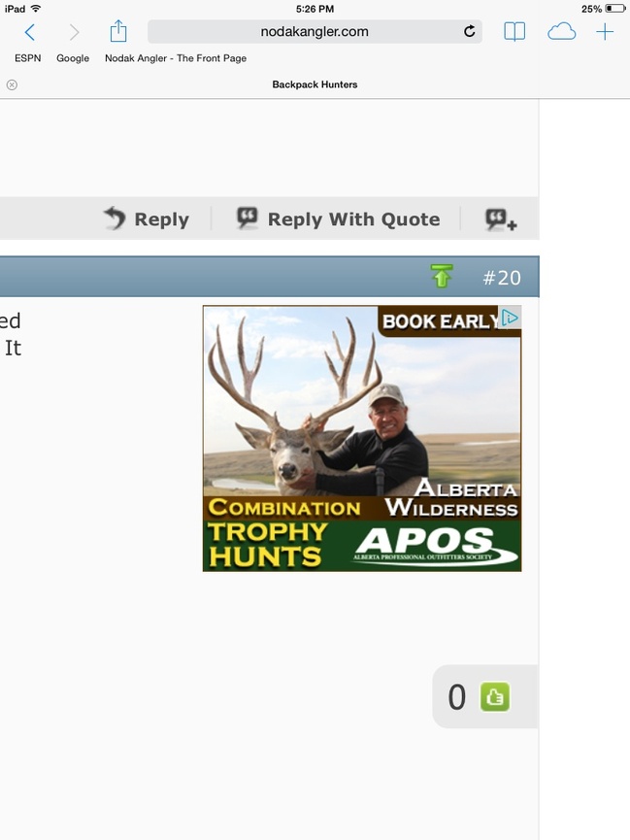630x840 pixels.
Task: Open Nodak Angler Front Page bookmark
Action: pos(176,58)
